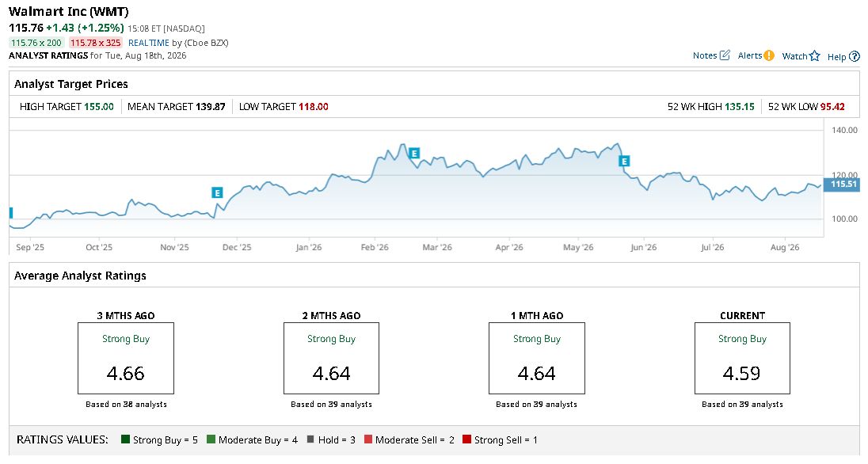Click the Moderate Sell legend swatch
The width and height of the screenshot is (868, 464).
[368, 439]
